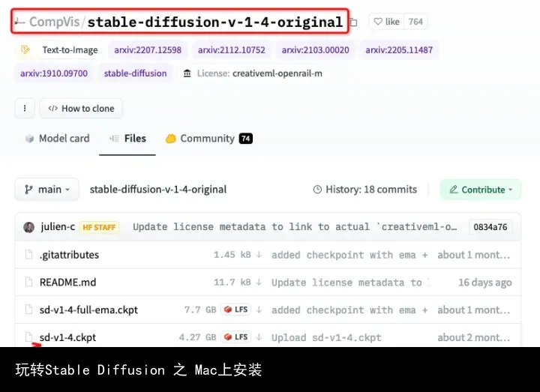Image resolution: width=540 pixels, height=392 pixels.
Task: Select the stable-diffusion tag
Action: pyautogui.click(x=135, y=73)
